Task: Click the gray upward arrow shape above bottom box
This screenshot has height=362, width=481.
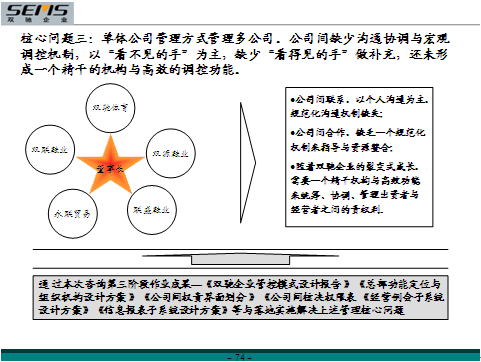Action: coord(240,258)
